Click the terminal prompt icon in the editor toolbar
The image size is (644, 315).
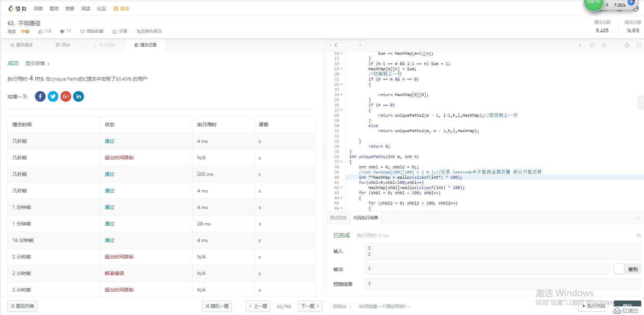tap(615, 45)
